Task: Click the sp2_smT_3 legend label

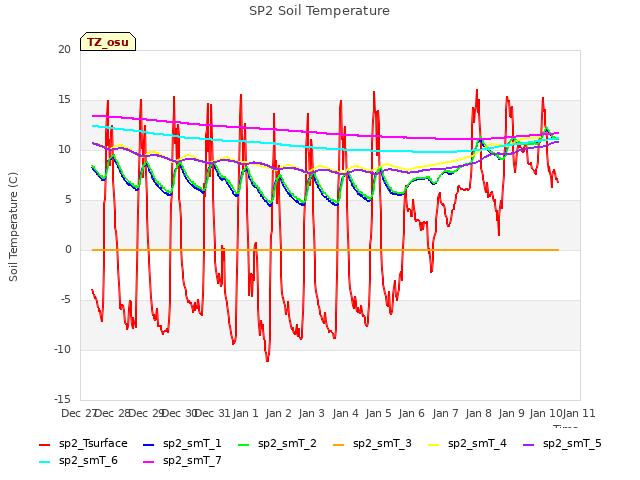Action: pos(382,444)
